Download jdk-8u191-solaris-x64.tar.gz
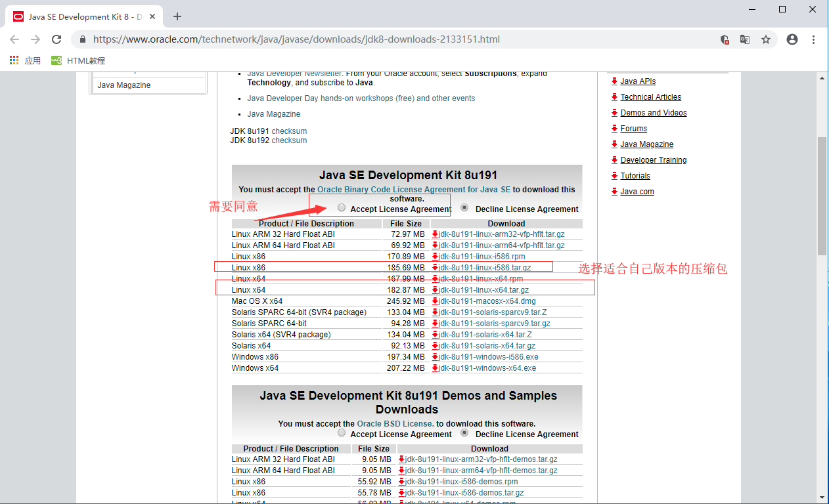The height and width of the screenshot is (504, 829). pos(487,346)
